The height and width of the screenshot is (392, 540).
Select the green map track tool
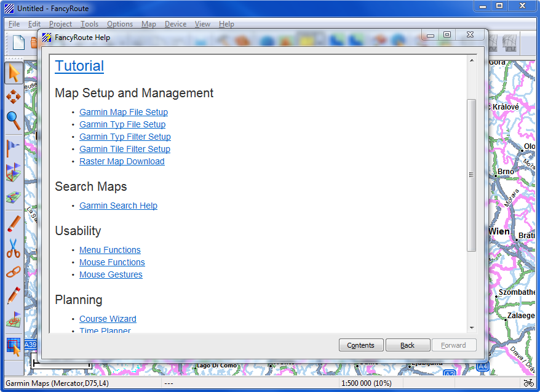[x=14, y=197]
